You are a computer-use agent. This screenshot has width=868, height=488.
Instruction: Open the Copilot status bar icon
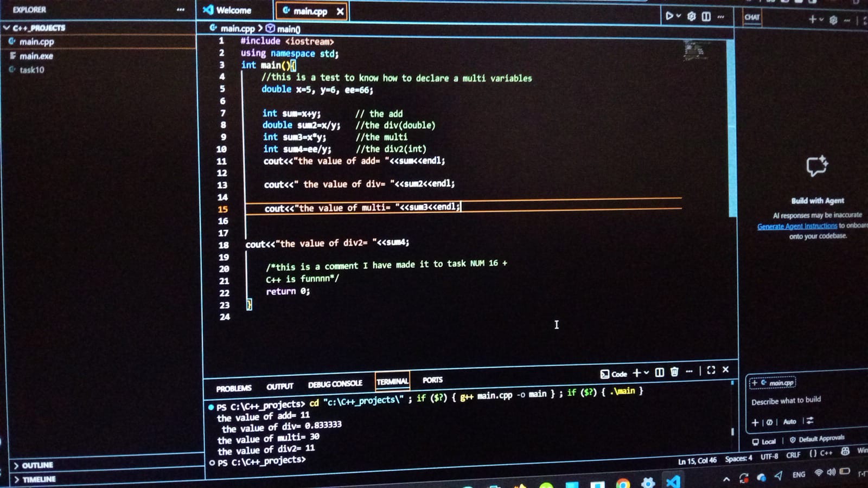845,451
